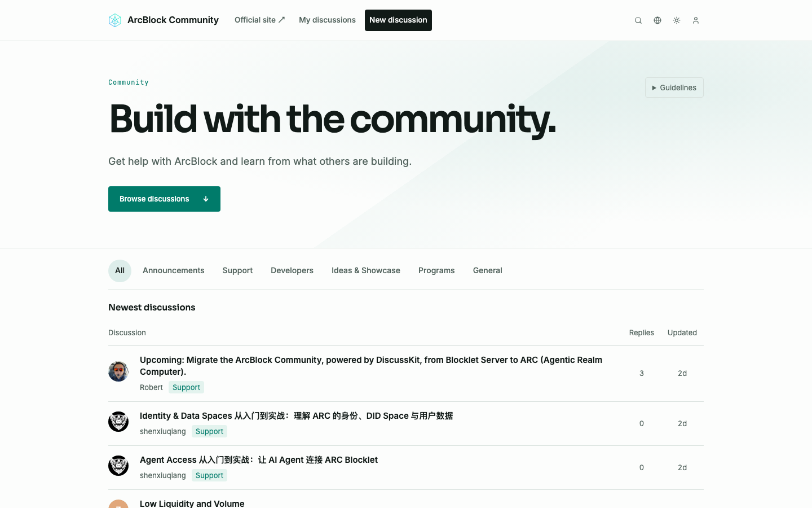Open the Upcoming: Migrate the ArcBlock Community discussion

pos(371,366)
